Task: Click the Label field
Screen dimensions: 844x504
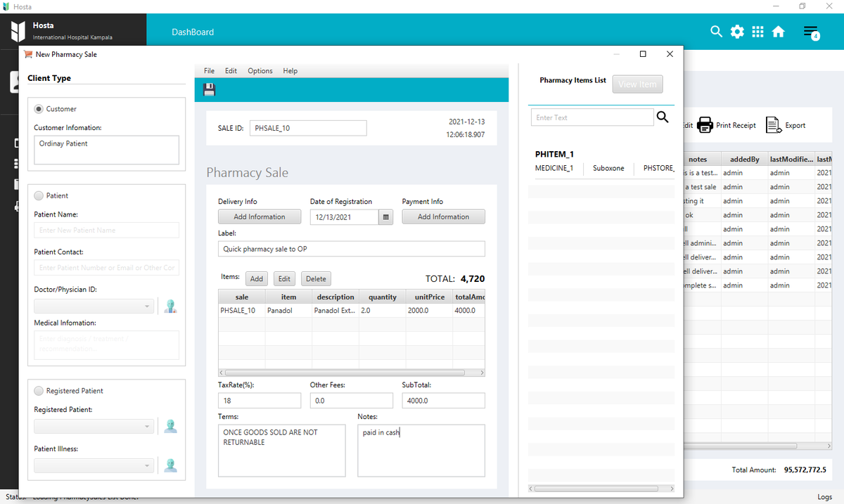Action: tap(352, 249)
